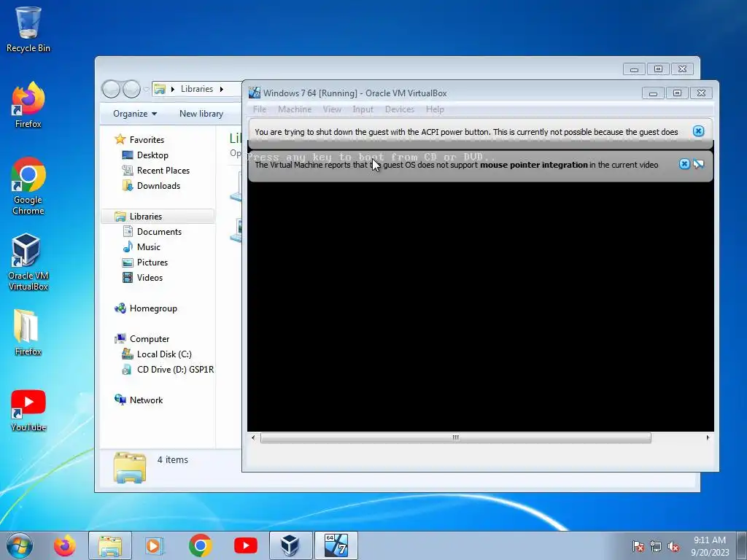This screenshot has height=560, width=747.
Task: Click VirtualBox window title icon
Action: 255,93
